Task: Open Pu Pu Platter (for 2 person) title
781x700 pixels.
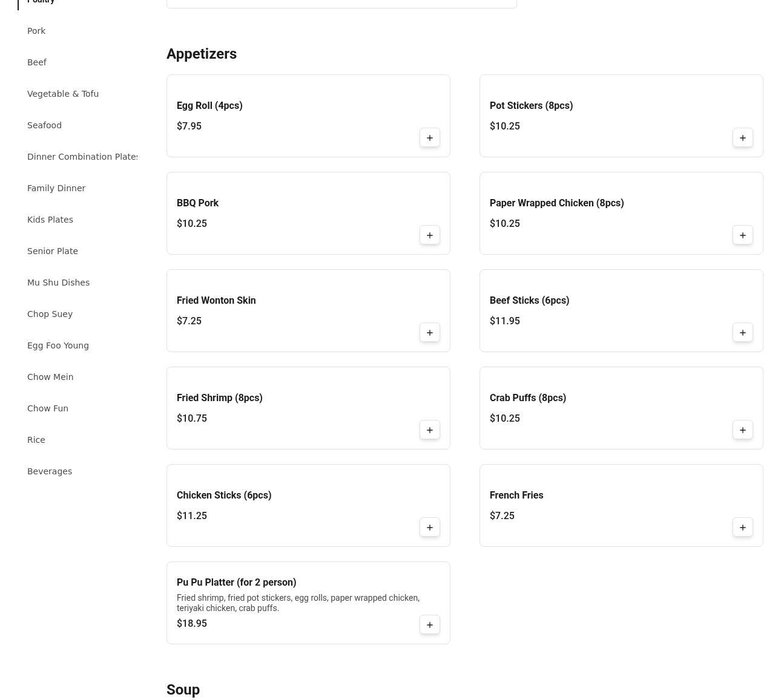Action: click(237, 582)
